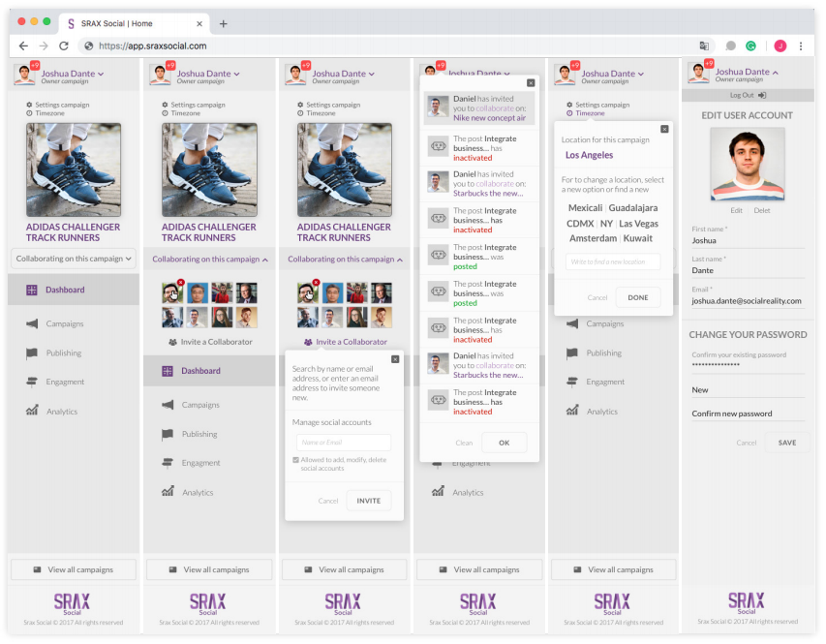Click the First name field containing Joshua

pyautogui.click(x=749, y=241)
